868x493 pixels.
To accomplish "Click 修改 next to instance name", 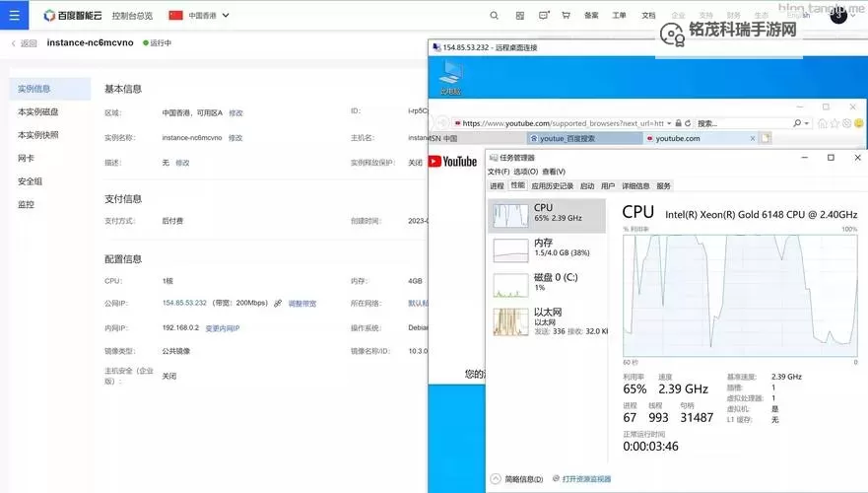I will pyautogui.click(x=235, y=138).
